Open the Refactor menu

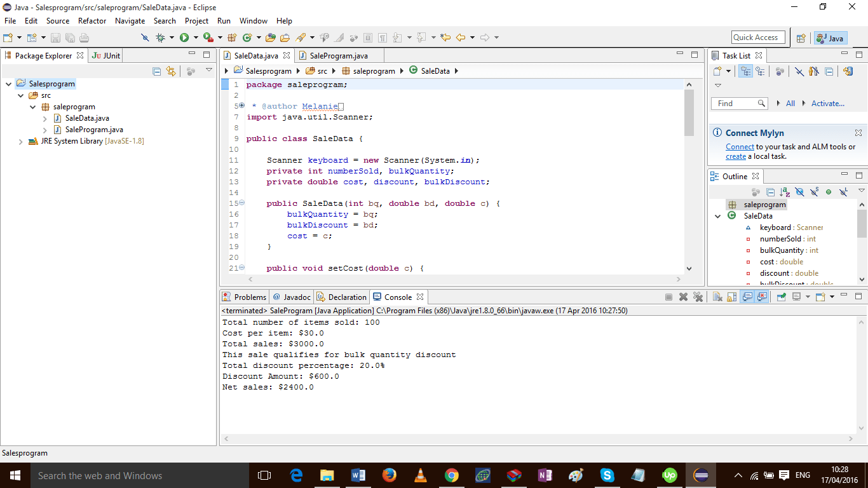click(x=92, y=21)
